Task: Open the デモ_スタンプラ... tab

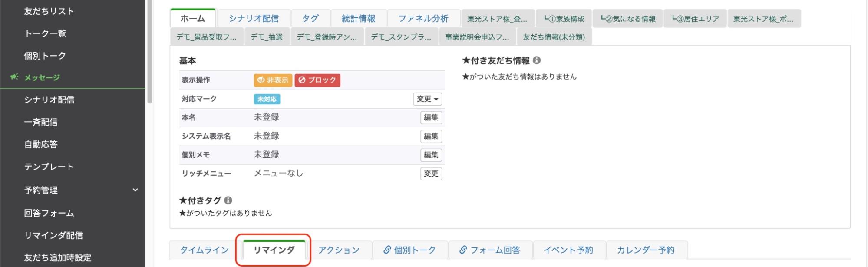Action: [x=401, y=37]
